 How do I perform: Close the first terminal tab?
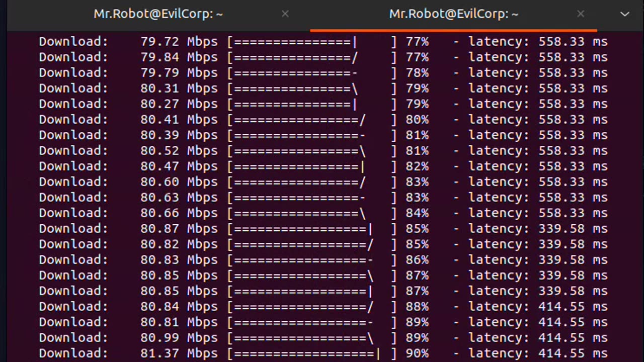[x=285, y=14]
